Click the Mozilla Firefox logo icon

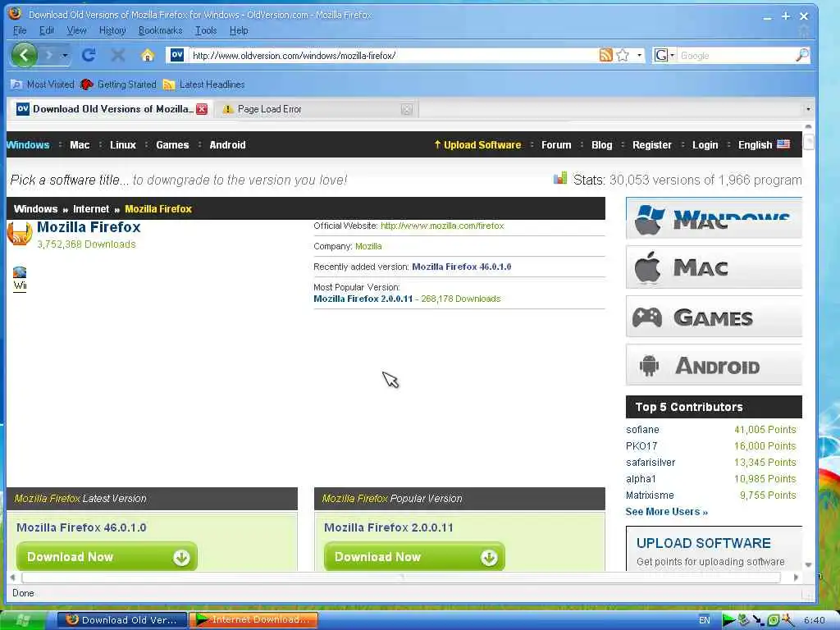pyautogui.click(x=20, y=234)
